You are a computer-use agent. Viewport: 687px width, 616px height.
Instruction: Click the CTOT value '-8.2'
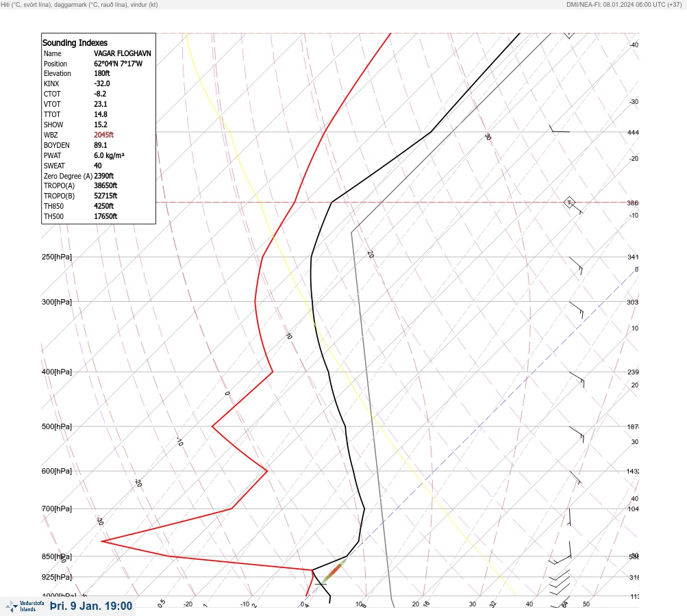(x=100, y=94)
